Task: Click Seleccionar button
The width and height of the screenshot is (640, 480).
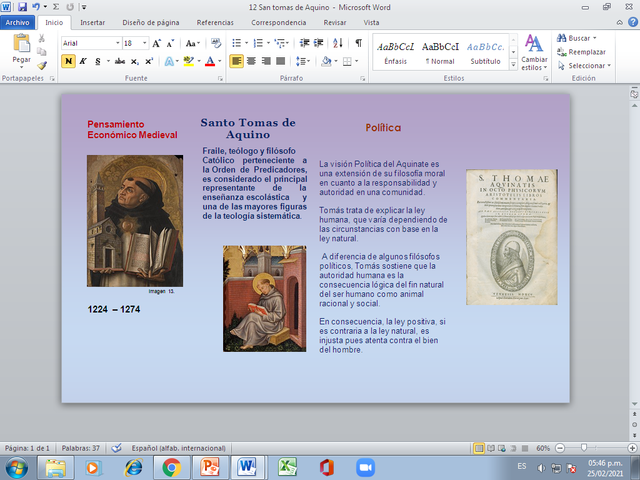Action: tap(584, 65)
